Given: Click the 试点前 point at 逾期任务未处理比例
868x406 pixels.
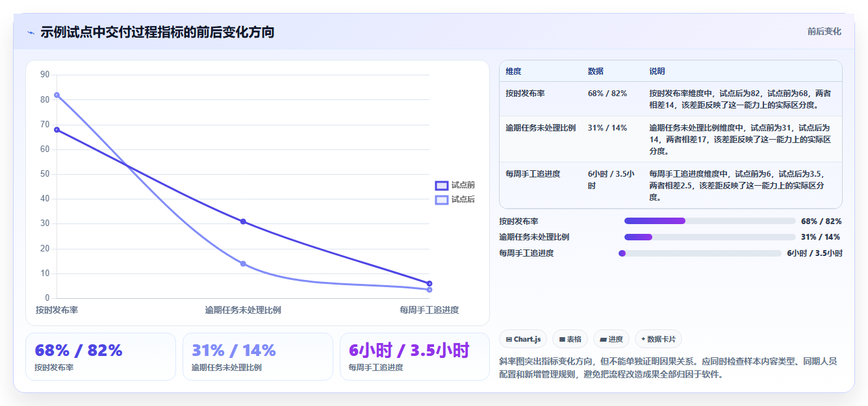Looking at the screenshot, I should [243, 222].
